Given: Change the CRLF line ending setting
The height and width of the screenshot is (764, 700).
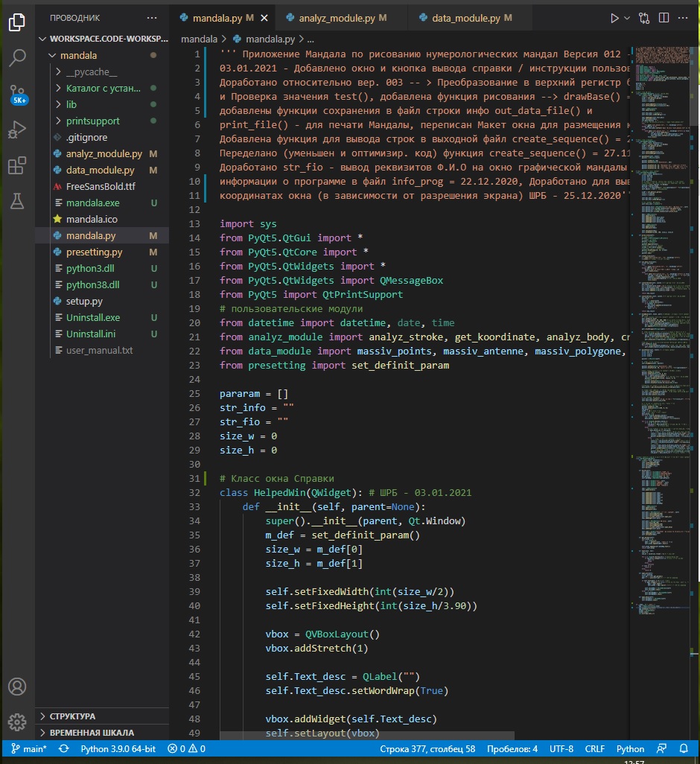Looking at the screenshot, I should tap(595, 748).
